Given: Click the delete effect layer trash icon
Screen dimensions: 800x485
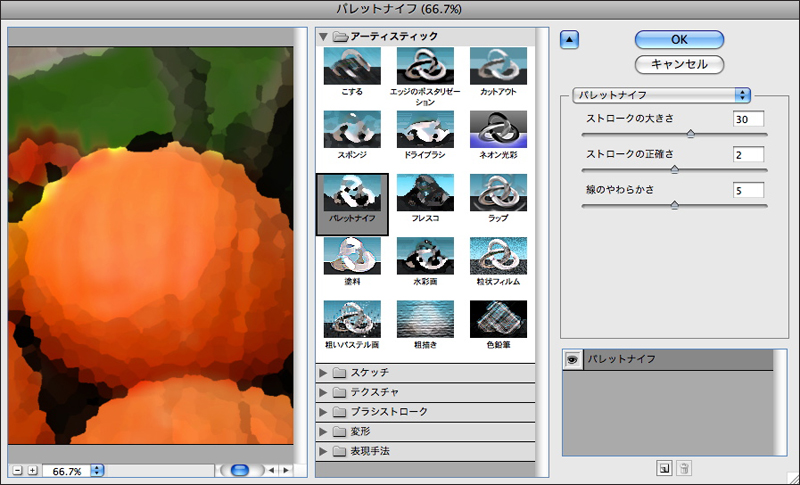Looking at the screenshot, I should (685, 468).
